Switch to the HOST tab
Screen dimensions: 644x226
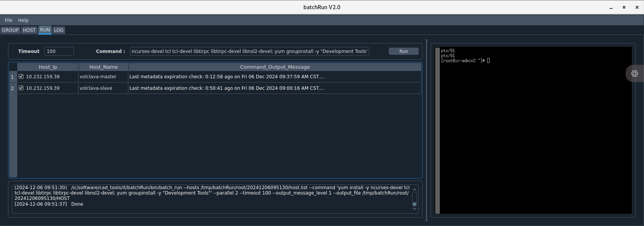[x=29, y=30]
